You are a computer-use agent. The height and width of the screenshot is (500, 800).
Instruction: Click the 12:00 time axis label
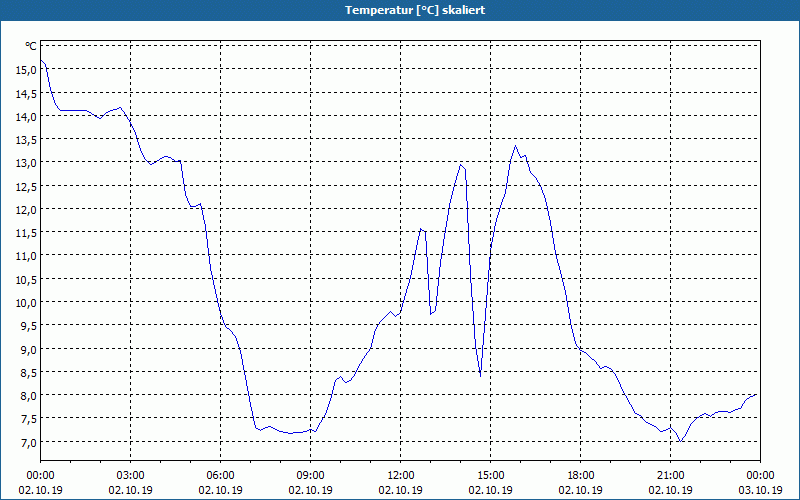[x=401, y=476]
